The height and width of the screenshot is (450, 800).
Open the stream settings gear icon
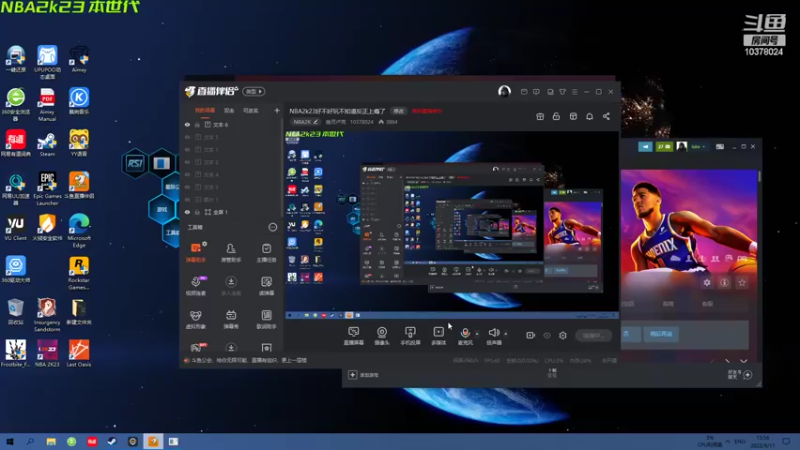click(563, 335)
